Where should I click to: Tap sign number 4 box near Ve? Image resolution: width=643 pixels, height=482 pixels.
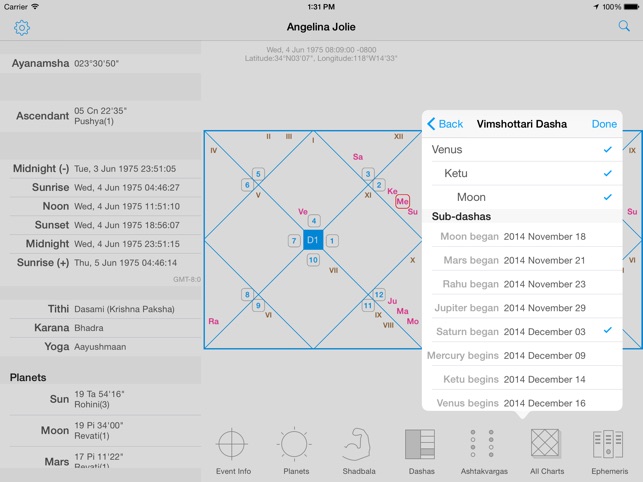click(314, 221)
